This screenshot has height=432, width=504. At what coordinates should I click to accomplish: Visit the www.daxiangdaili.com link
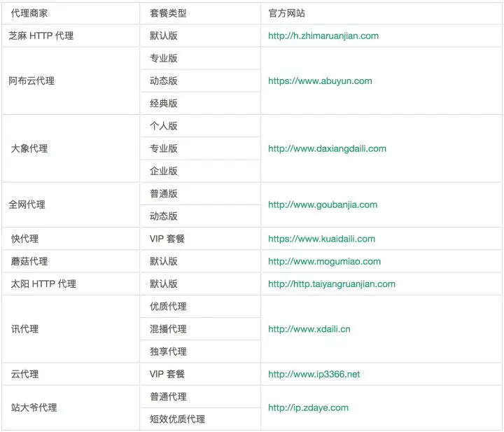coord(327,149)
